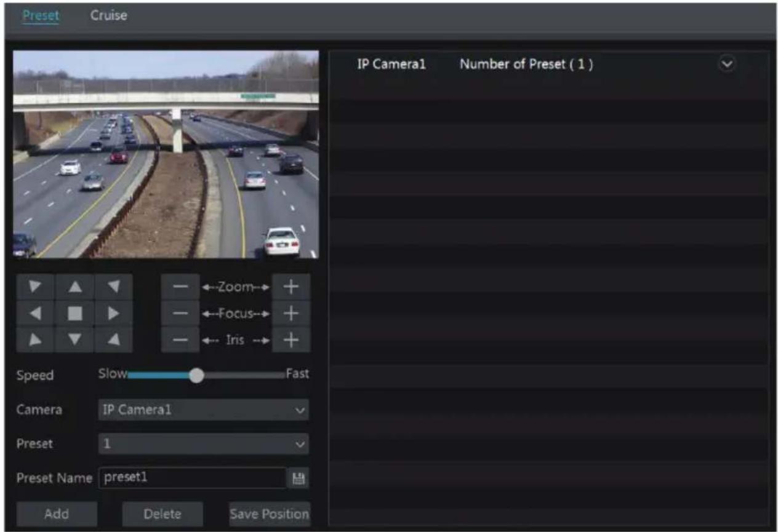Zoom in with the Zoom plus button
Viewport: 778px width, 532px height.
tap(291, 287)
